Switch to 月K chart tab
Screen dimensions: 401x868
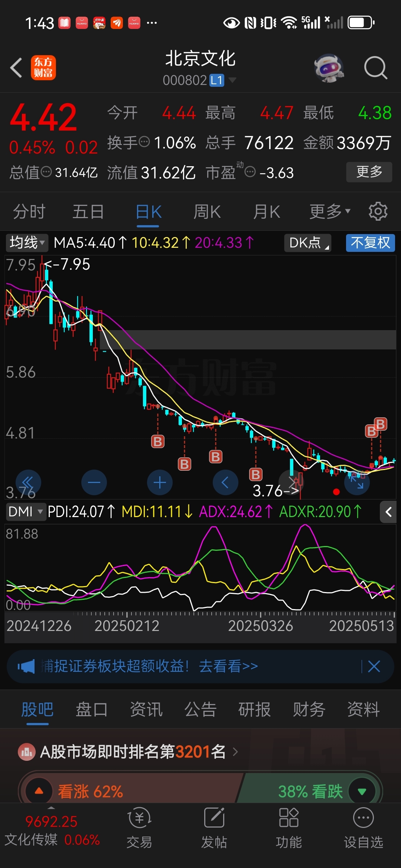[267, 212]
